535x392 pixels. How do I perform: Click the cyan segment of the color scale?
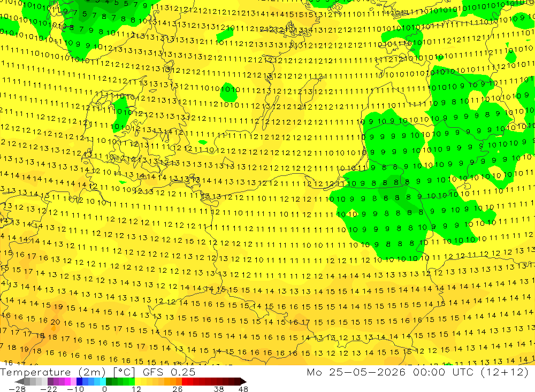point(103,381)
